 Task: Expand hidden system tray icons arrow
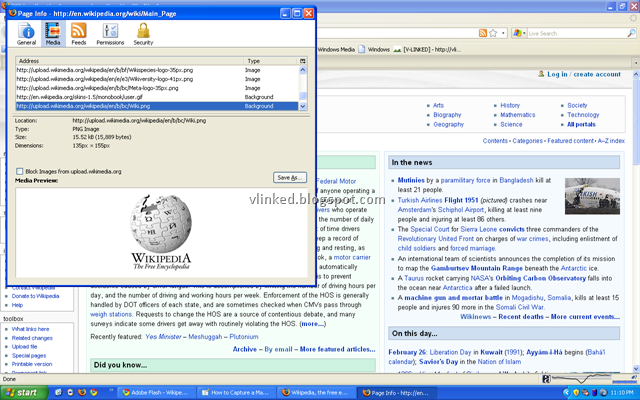coord(566,393)
